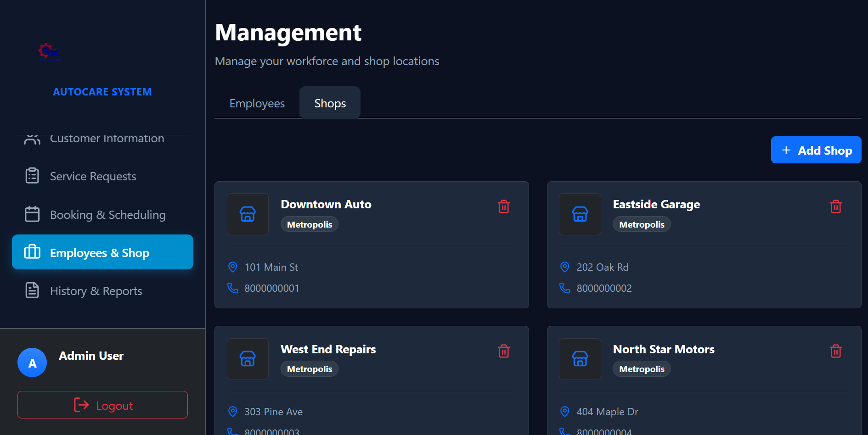Click the Add Shop button
Image resolution: width=868 pixels, height=435 pixels.
coord(816,150)
